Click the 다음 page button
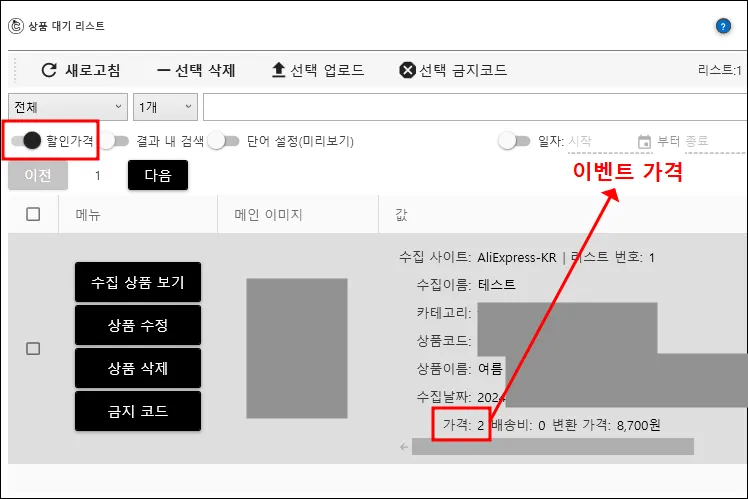This screenshot has width=748, height=499. 158,175
